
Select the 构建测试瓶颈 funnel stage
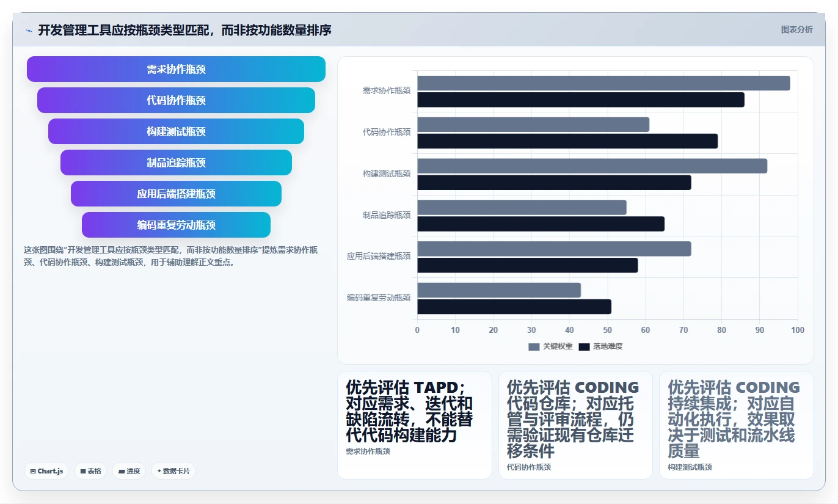point(176,131)
